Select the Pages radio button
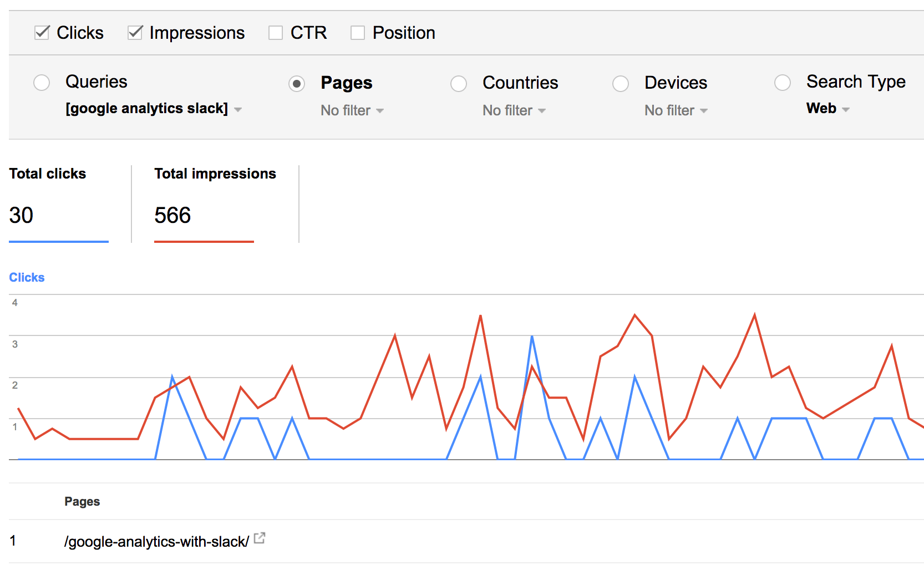Image resolution: width=924 pixels, height=570 pixels. 297,84
